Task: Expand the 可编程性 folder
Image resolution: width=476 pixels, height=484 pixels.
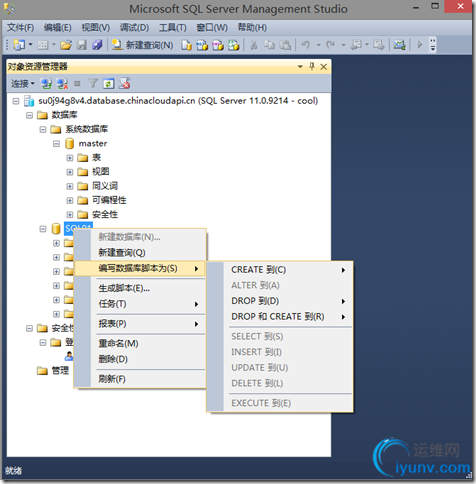Action: pos(70,200)
